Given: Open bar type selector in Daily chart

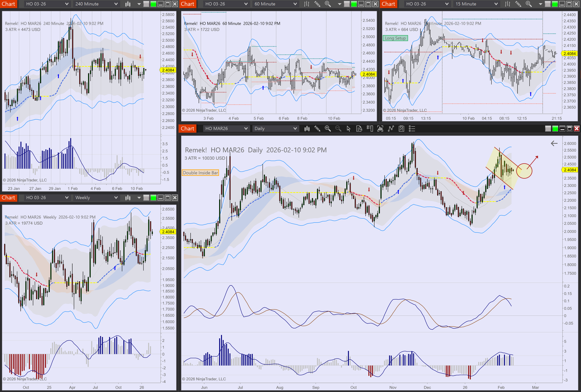Looking at the screenshot, I should tap(307, 129).
